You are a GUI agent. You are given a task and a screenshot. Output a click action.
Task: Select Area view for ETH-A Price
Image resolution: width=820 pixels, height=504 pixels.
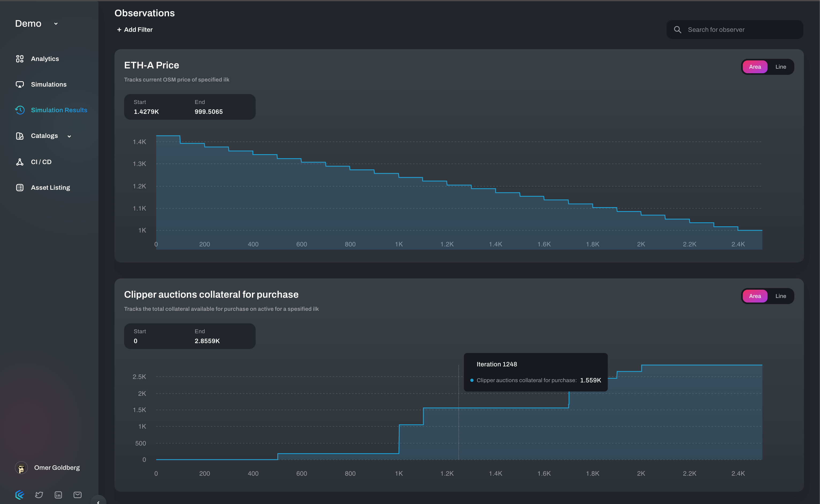pos(755,67)
